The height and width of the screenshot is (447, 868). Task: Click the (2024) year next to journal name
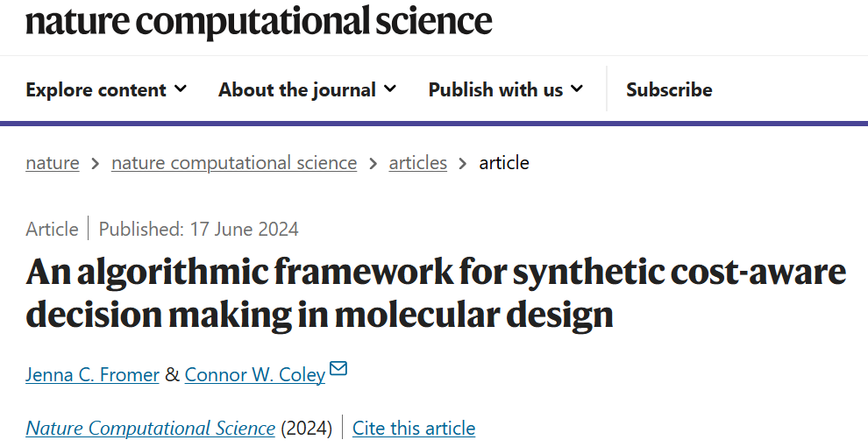click(306, 429)
